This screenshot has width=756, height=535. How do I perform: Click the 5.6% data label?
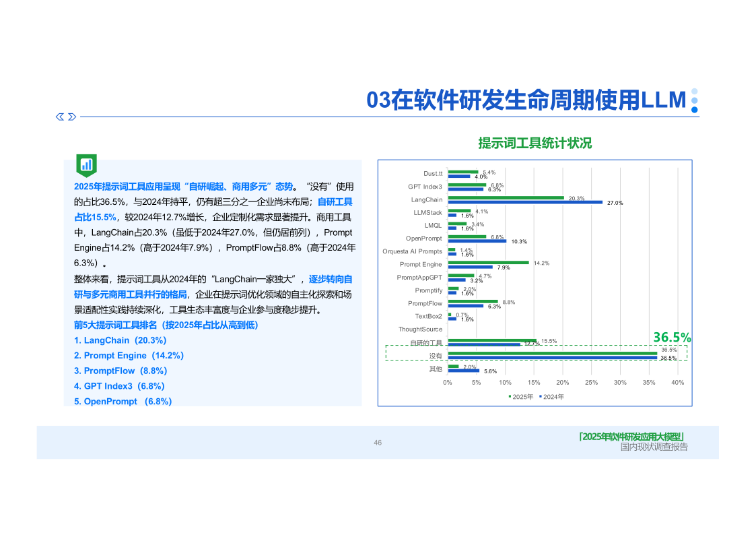coord(490,371)
